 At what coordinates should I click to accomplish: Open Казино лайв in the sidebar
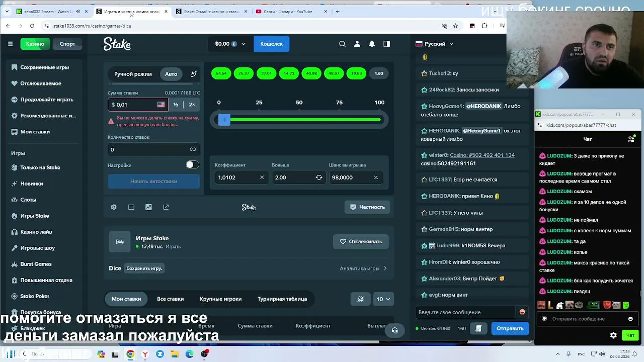pyautogui.click(x=36, y=232)
